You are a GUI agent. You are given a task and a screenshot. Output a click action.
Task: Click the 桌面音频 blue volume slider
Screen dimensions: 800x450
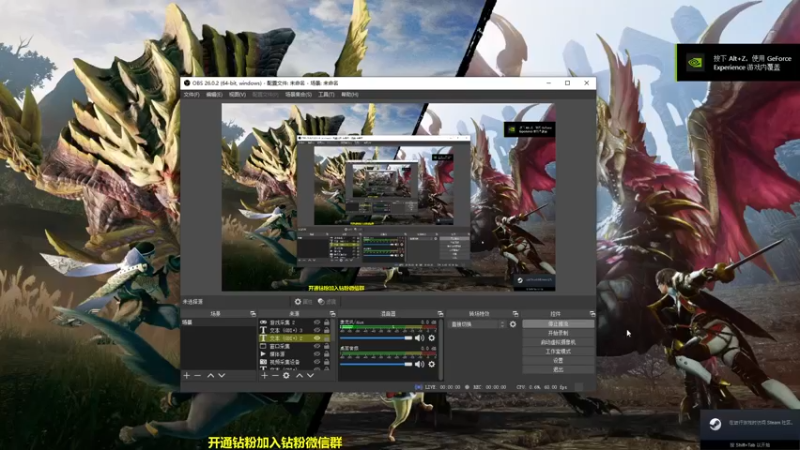coord(376,364)
